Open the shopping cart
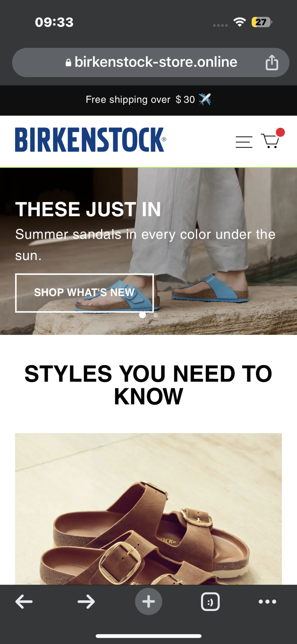 pyautogui.click(x=270, y=141)
